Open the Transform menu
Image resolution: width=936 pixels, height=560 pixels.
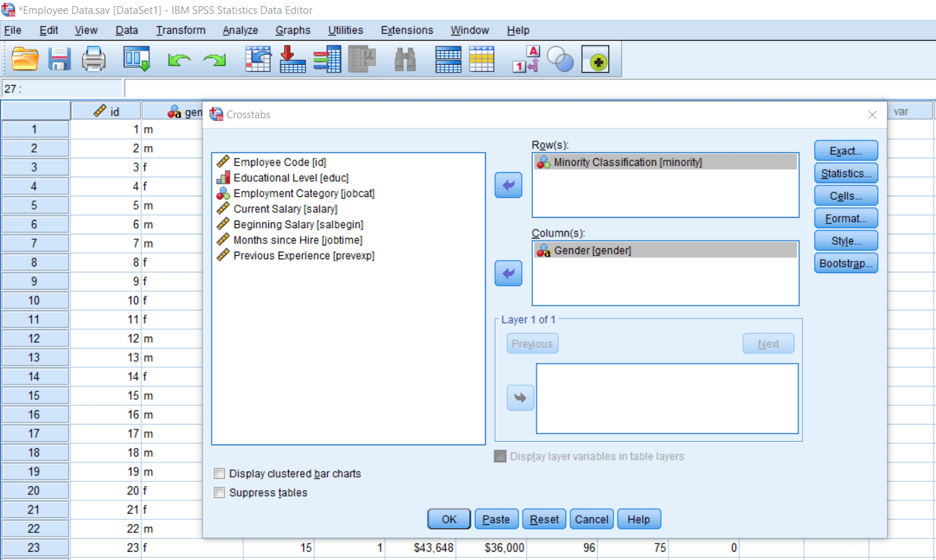[x=180, y=30]
